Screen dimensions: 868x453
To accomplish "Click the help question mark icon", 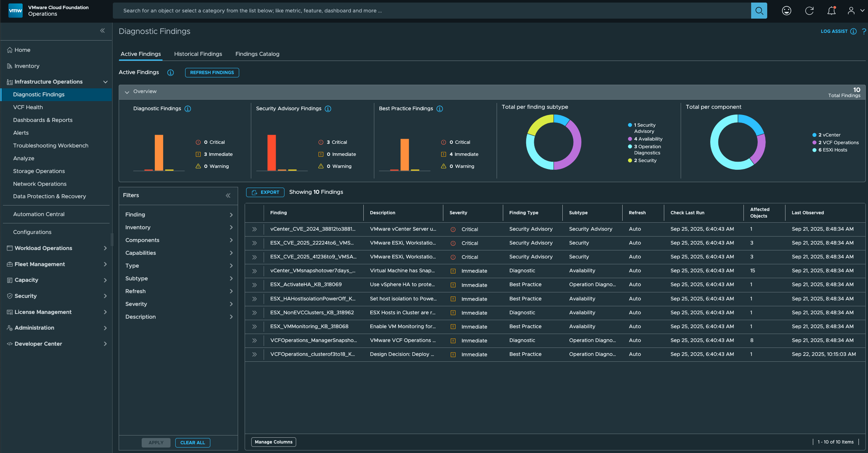I will (864, 31).
